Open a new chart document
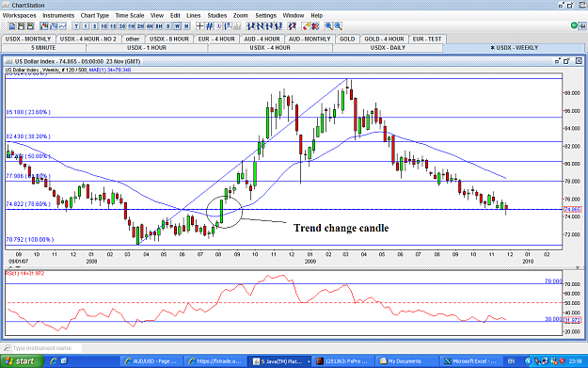 (x=12, y=26)
